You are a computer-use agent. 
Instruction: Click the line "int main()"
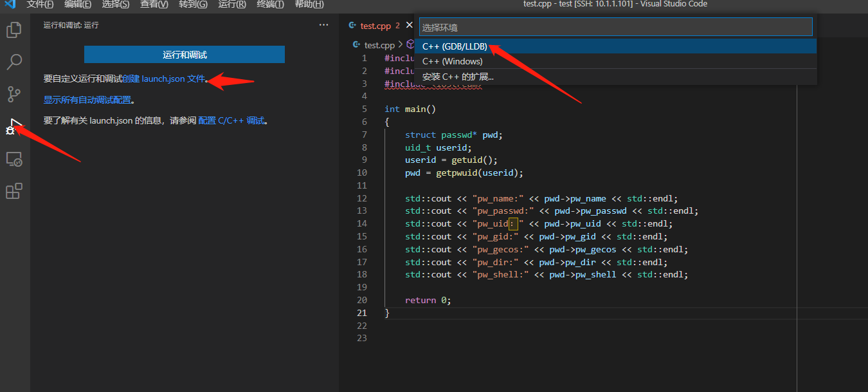click(410, 109)
